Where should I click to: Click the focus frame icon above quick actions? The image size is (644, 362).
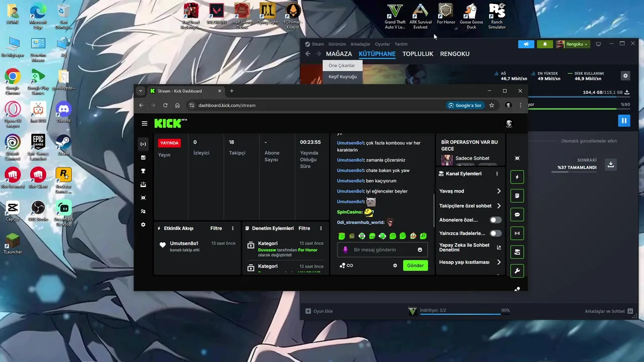(517, 158)
